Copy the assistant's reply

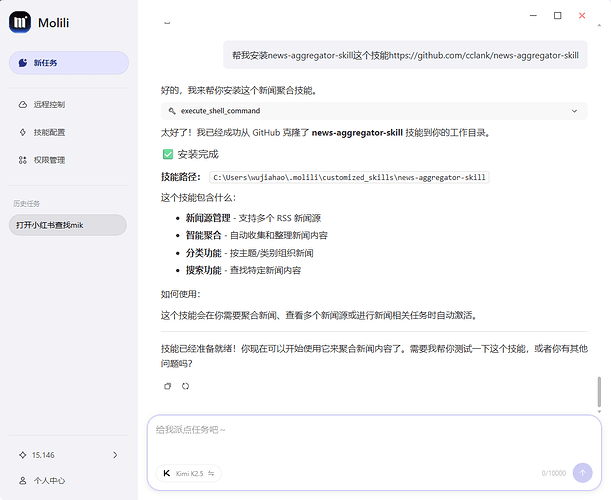(x=167, y=386)
